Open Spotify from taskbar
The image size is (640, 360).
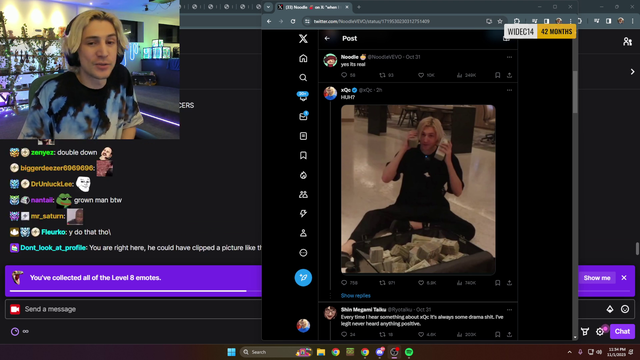[409, 352]
